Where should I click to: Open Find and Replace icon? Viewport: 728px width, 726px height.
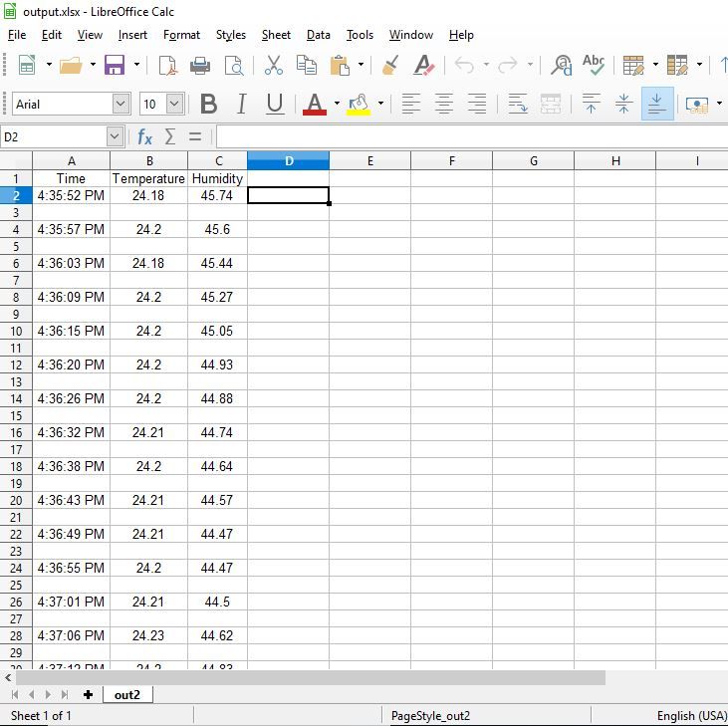coord(561,65)
